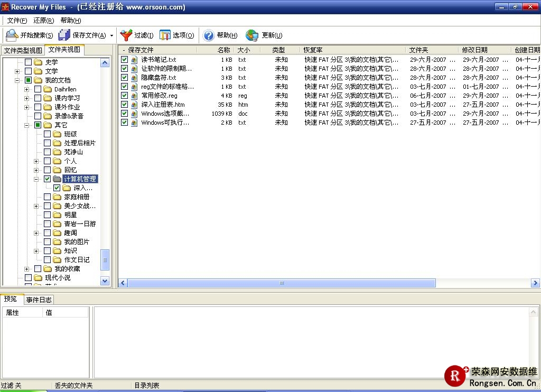Click the file icon for 常用修改.reg
Screen dimensions: 541x392
click(134, 96)
